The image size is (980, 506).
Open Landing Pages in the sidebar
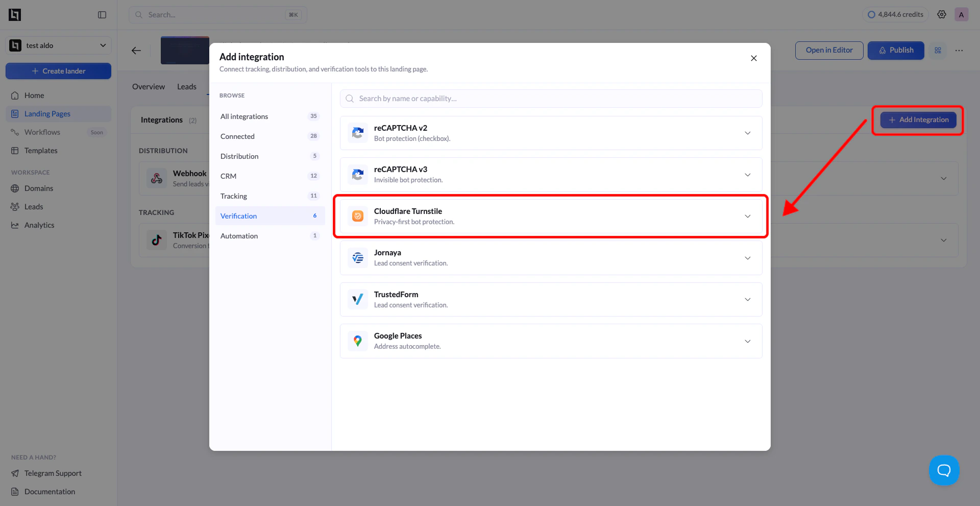[58, 114]
